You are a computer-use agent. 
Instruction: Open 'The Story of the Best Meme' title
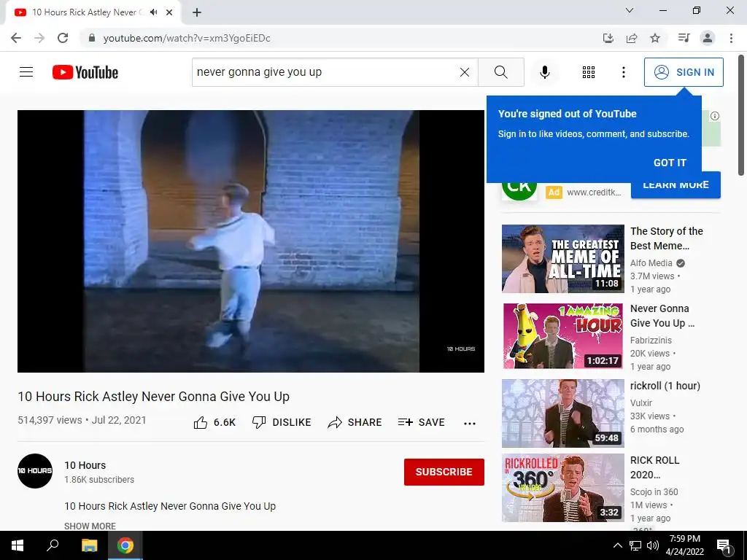(x=667, y=238)
